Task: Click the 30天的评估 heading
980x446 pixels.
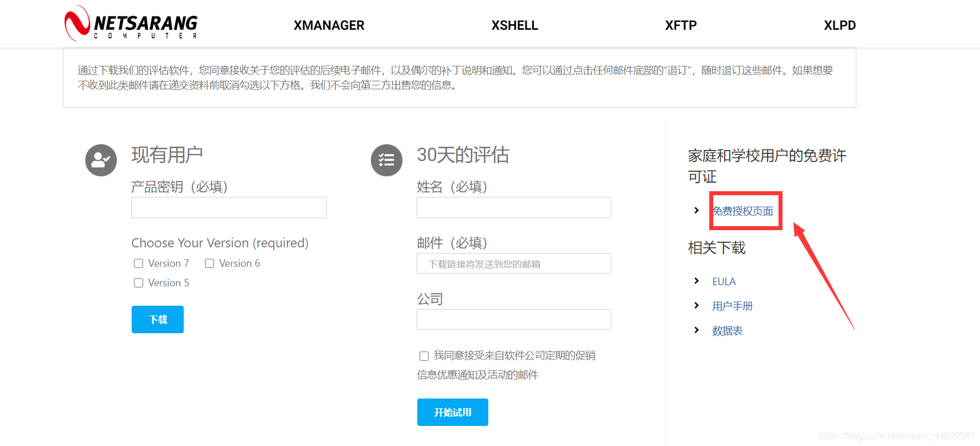Action: click(x=463, y=155)
